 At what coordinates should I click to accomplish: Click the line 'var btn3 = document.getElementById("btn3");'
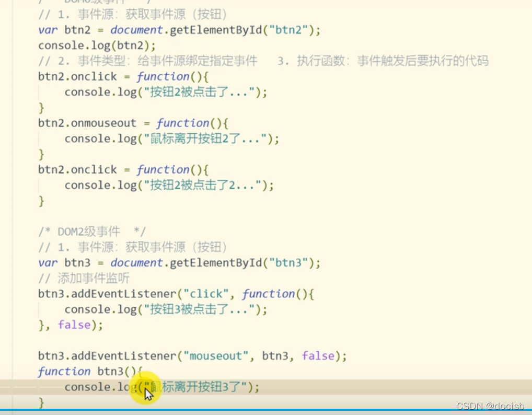(x=179, y=263)
